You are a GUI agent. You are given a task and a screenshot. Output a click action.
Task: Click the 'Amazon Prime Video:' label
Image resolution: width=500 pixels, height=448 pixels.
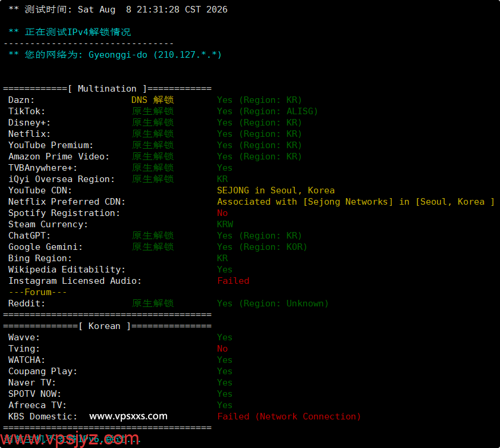click(x=58, y=156)
